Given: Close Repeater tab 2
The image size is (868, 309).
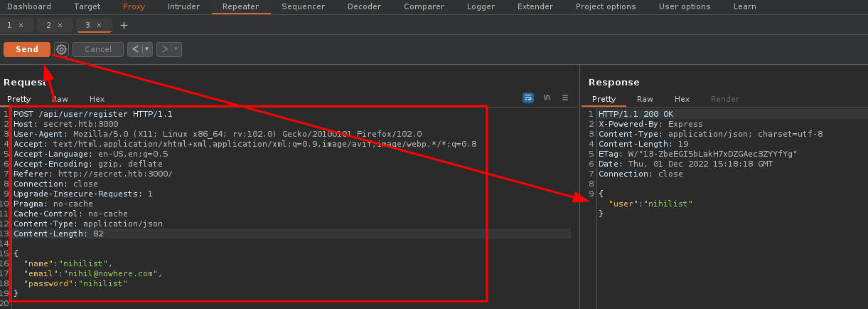Looking at the screenshot, I should (x=60, y=25).
